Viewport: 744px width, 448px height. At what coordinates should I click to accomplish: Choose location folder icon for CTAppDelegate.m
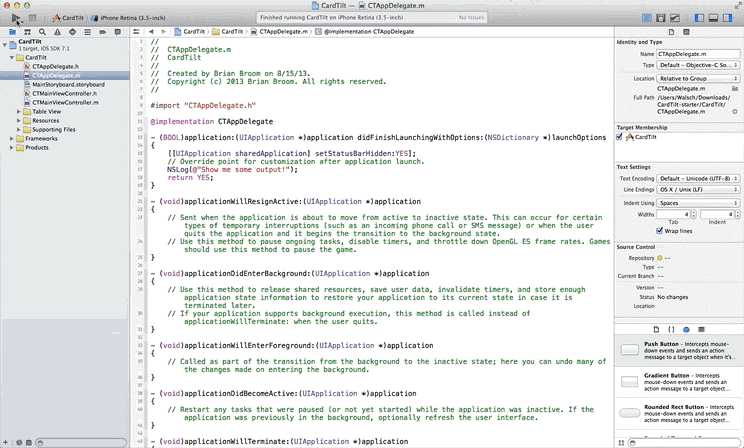click(735, 89)
